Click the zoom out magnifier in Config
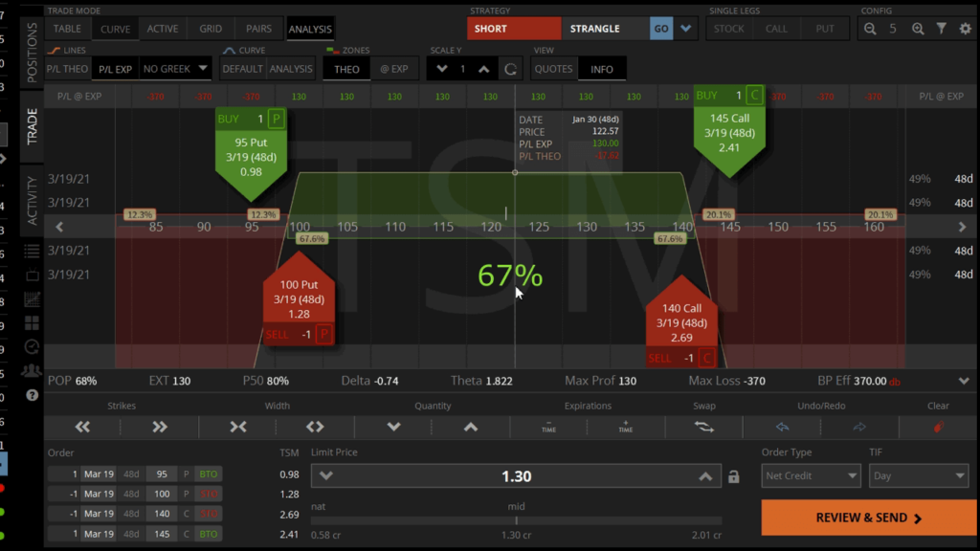 tap(870, 29)
